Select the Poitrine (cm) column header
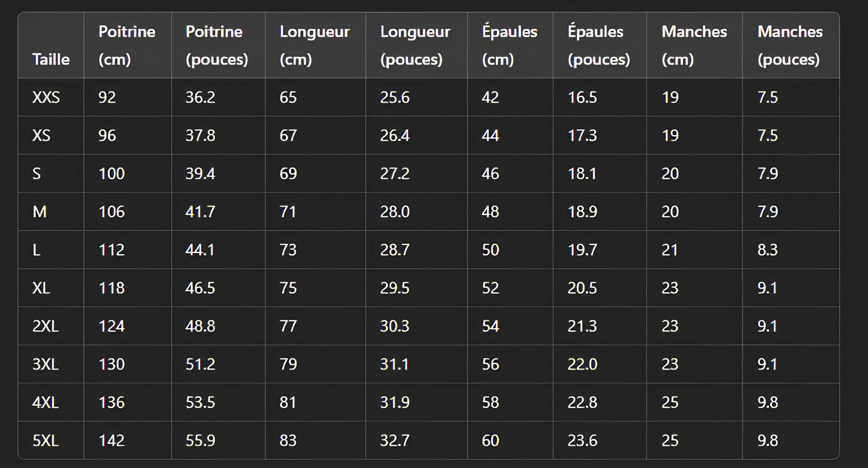Viewport: 868px width, 468px height. point(127,46)
